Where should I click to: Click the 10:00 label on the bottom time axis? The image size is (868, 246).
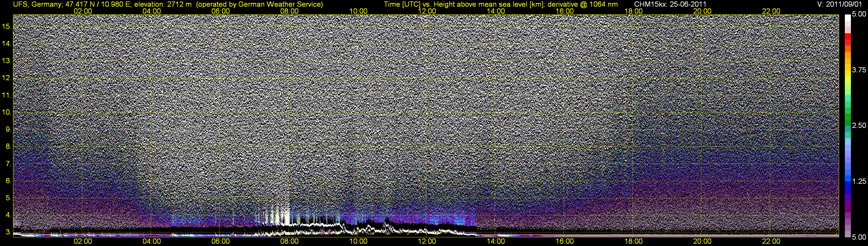tap(358, 241)
